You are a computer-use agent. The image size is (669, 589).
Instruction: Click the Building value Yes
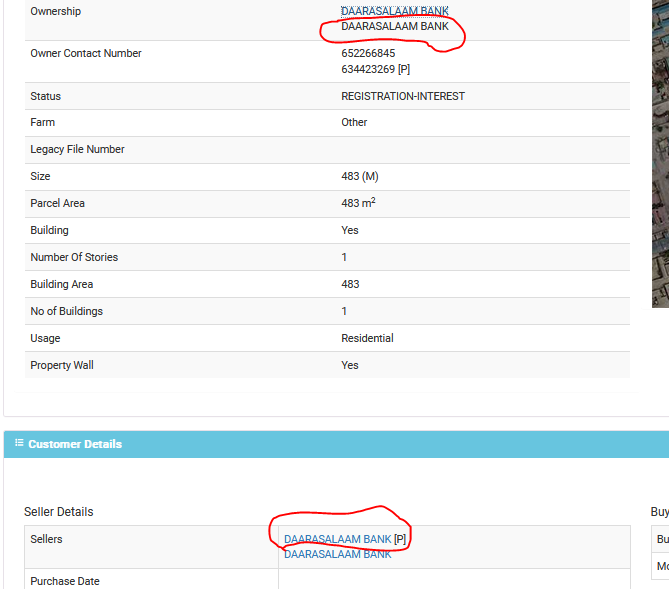point(350,230)
